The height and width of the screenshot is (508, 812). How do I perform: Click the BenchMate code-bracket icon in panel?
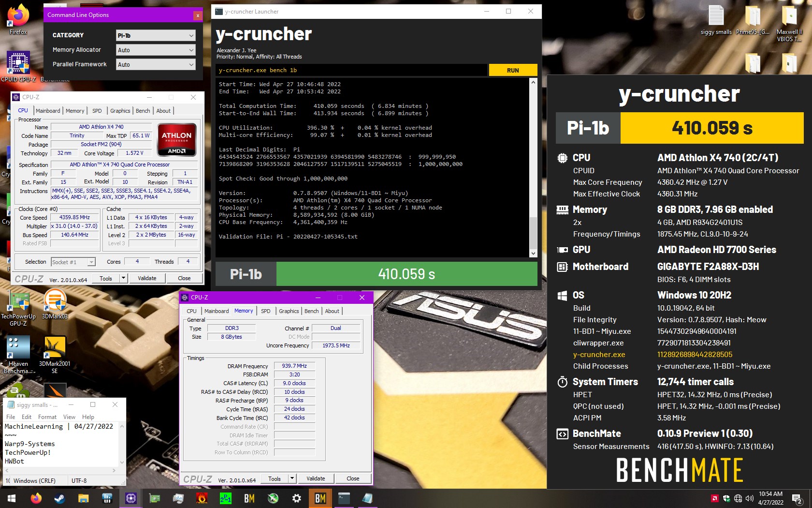click(562, 433)
